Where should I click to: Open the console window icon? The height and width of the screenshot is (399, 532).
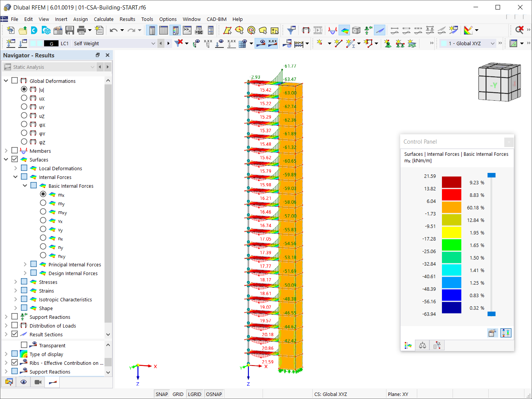(187, 30)
